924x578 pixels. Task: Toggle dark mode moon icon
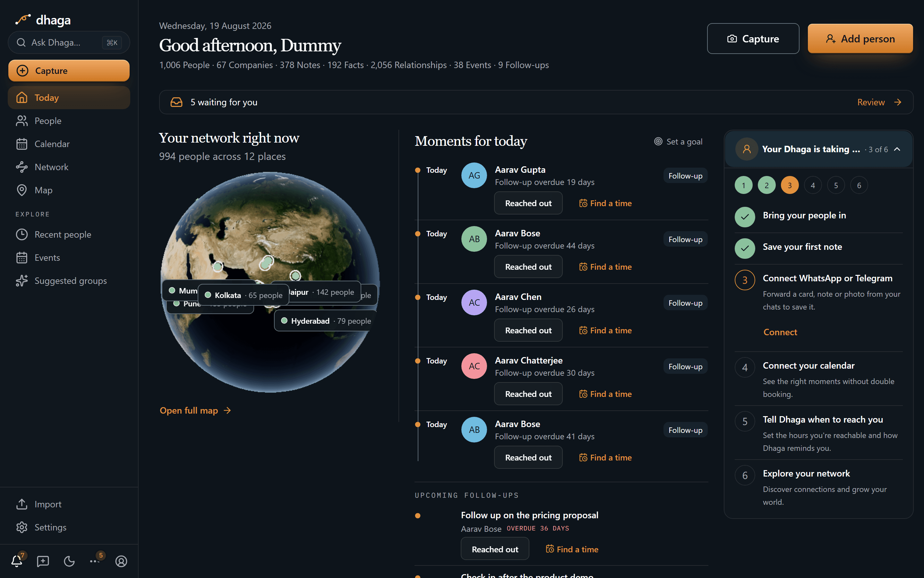tap(69, 561)
